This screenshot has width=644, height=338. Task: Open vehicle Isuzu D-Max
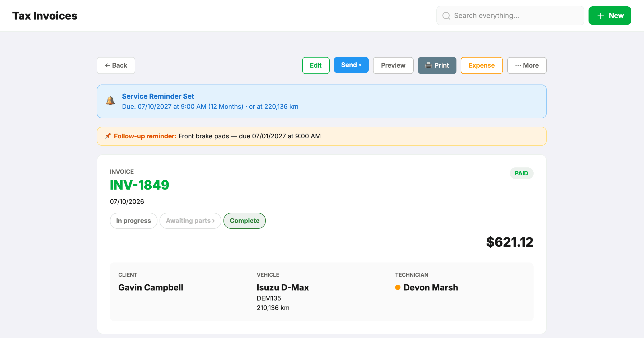click(283, 287)
